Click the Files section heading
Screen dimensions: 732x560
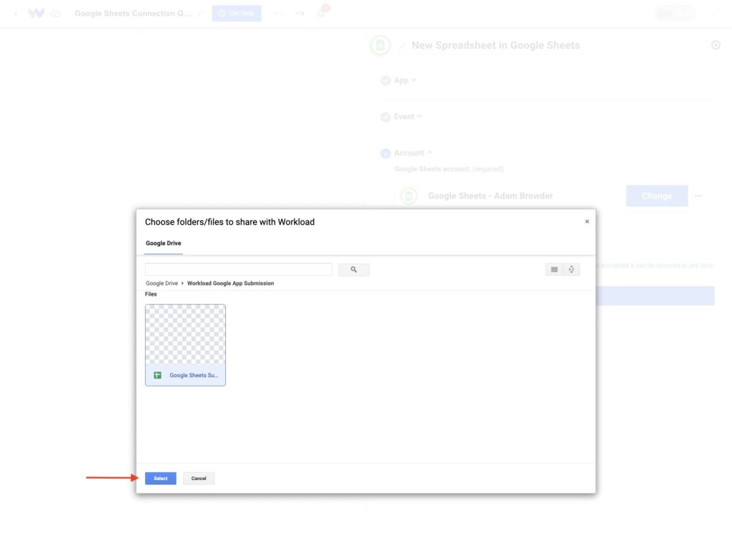151,294
